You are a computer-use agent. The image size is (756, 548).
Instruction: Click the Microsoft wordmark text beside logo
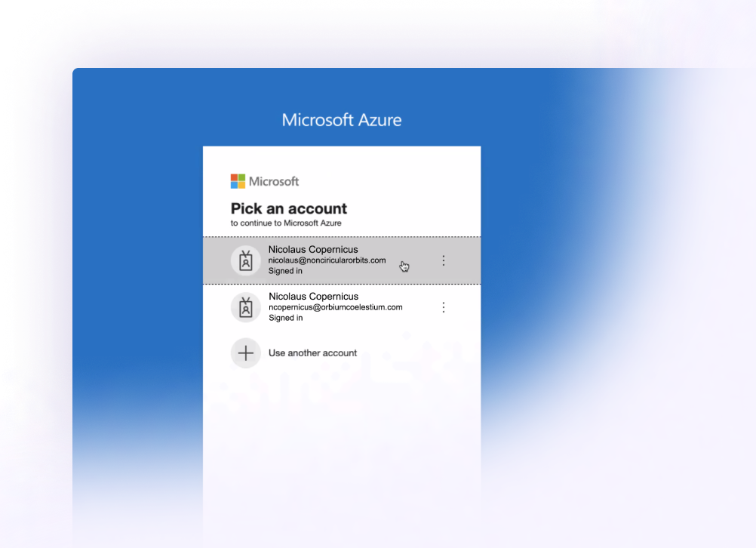pyautogui.click(x=274, y=181)
